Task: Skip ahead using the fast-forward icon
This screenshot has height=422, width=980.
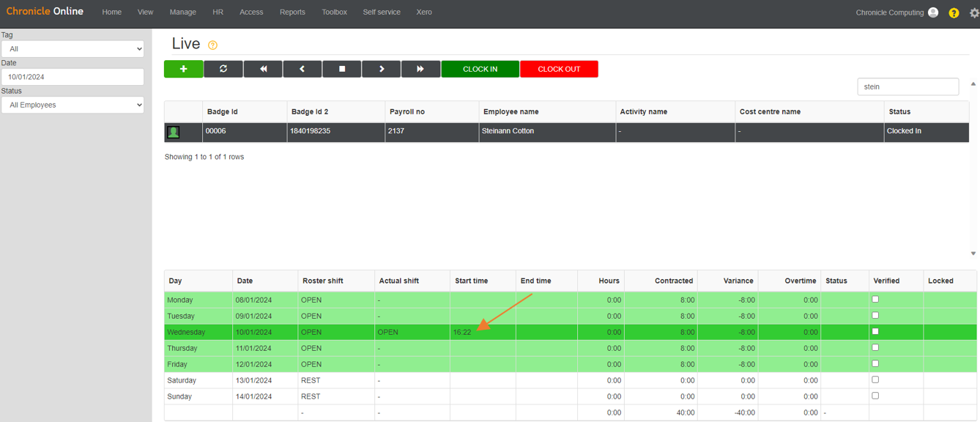Action: click(x=420, y=68)
